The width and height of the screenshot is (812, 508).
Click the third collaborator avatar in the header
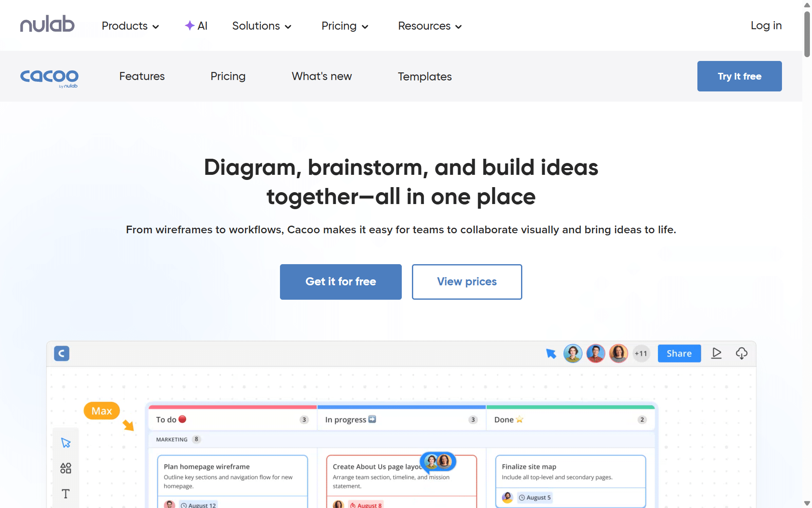[x=619, y=353]
